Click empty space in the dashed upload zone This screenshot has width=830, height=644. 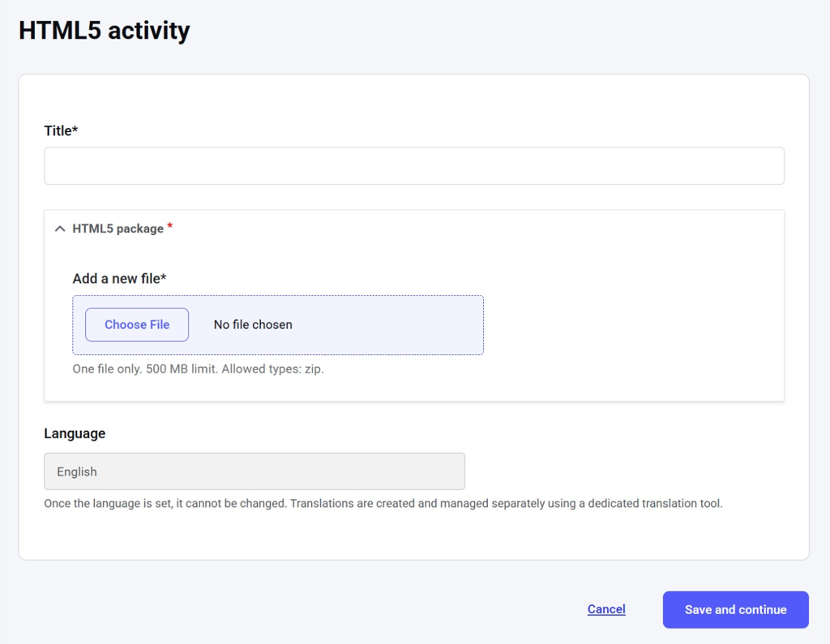[x=389, y=325]
